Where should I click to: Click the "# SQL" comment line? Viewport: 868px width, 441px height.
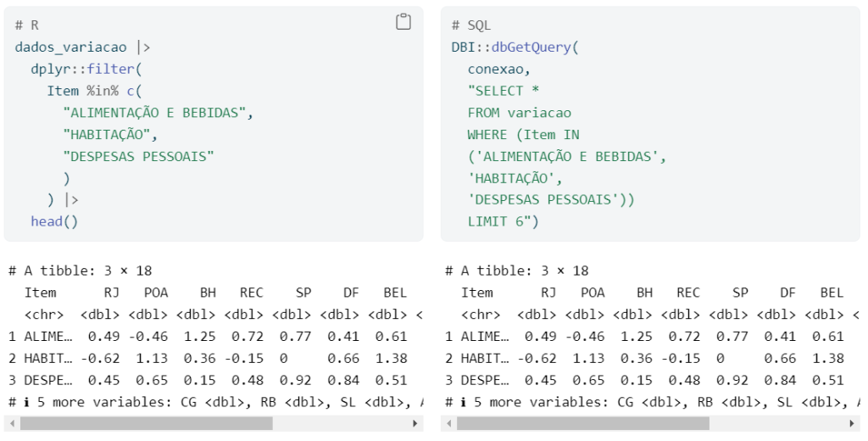471,25
